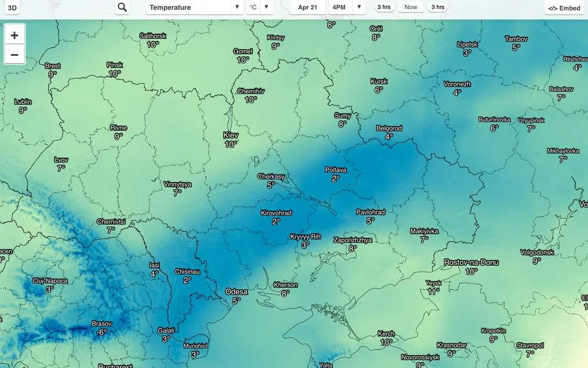The height and width of the screenshot is (368, 588).
Task: Select Kirovohrad on the map
Action: pos(276,213)
